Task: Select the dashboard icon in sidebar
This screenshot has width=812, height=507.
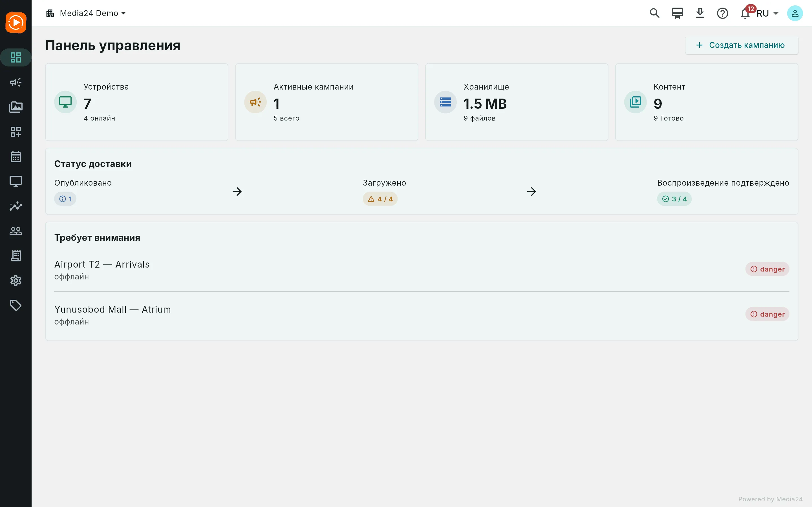Action: click(16, 57)
